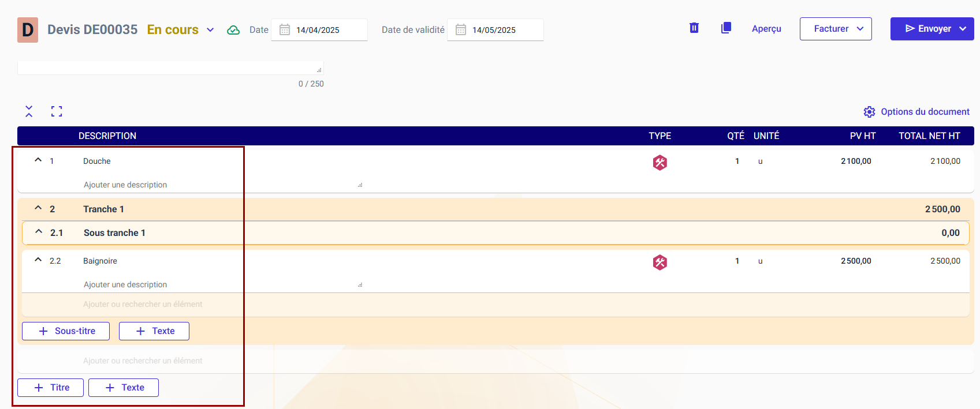This screenshot has height=409, width=980.
Task: Add a new Titre section
Action: tap(51, 388)
